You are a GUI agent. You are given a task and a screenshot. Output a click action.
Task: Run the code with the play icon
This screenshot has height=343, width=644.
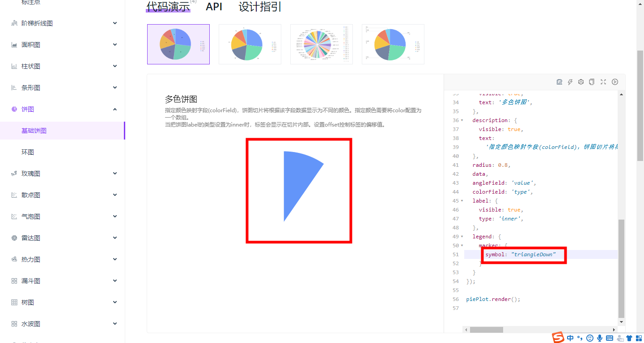click(615, 82)
